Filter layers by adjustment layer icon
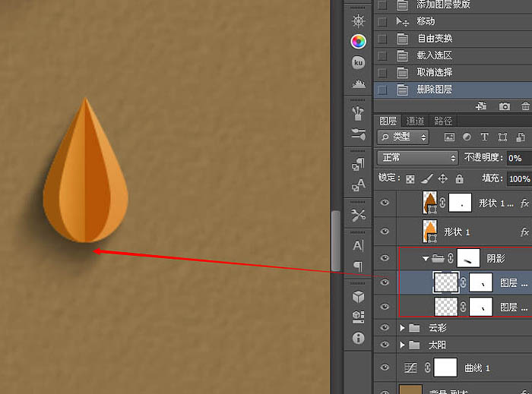The height and width of the screenshot is (394, 532). (x=467, y=137)
